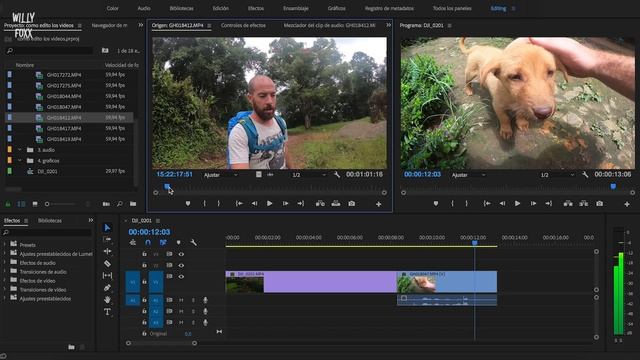Image resolution: width=640 pixels, height=360 pixels.
Task: Open Program monitor Ajustar zoom dropdown
Action: point(469,175)
